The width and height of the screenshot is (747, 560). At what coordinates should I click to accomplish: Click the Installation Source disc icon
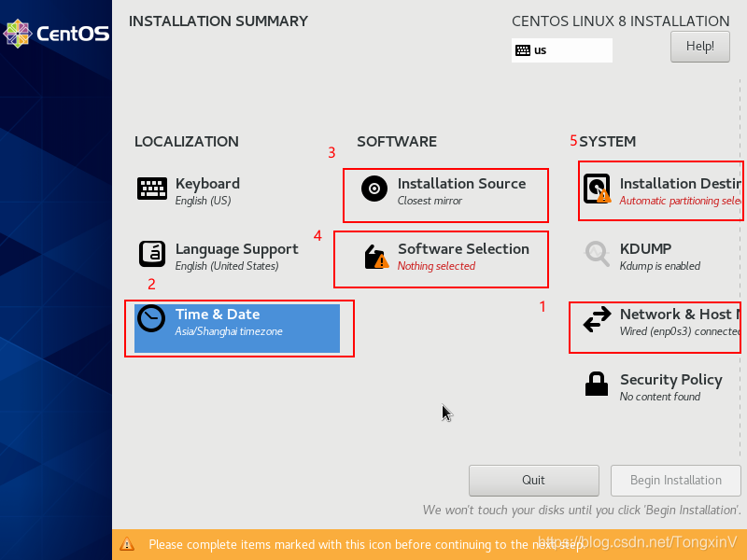tap(374, 189)
